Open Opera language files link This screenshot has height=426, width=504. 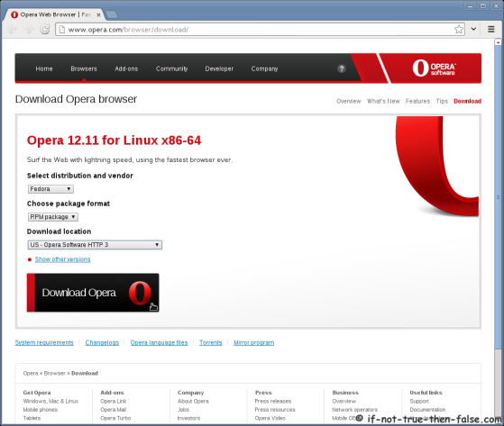(159, 342)
